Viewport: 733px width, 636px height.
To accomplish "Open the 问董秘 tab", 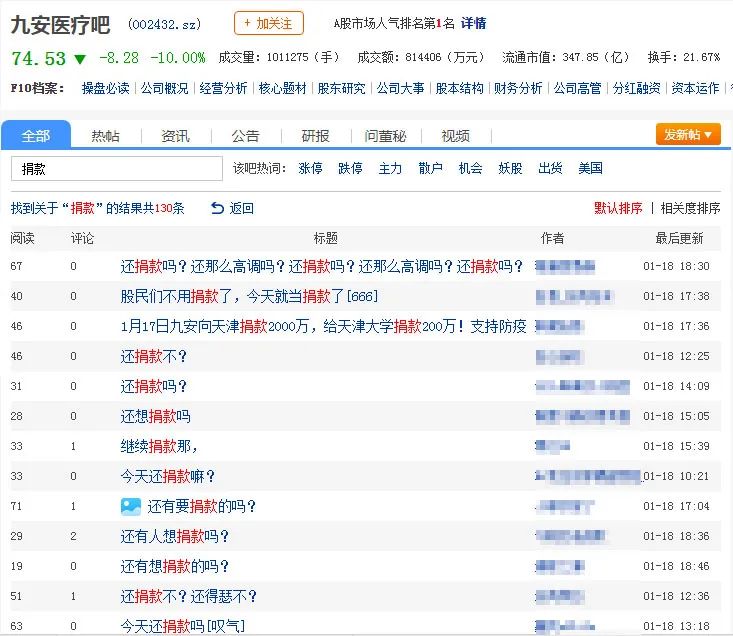I will coord(386,136).
